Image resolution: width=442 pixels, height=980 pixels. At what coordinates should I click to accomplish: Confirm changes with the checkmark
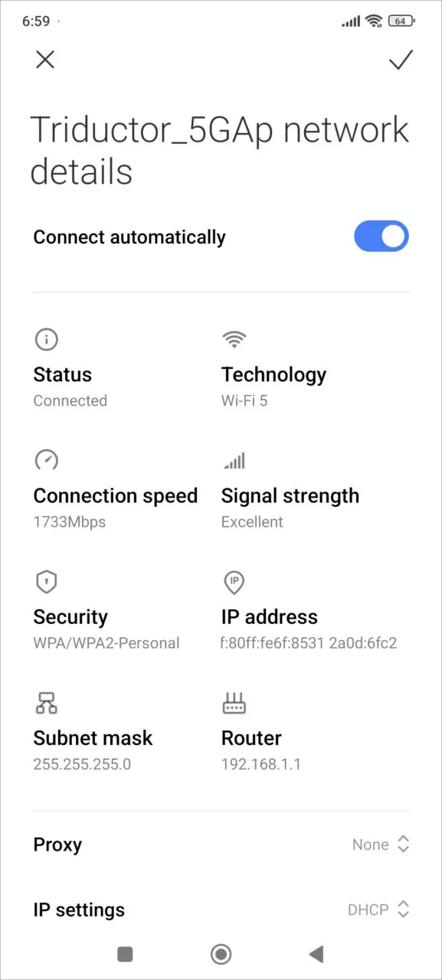coord(400,60)
